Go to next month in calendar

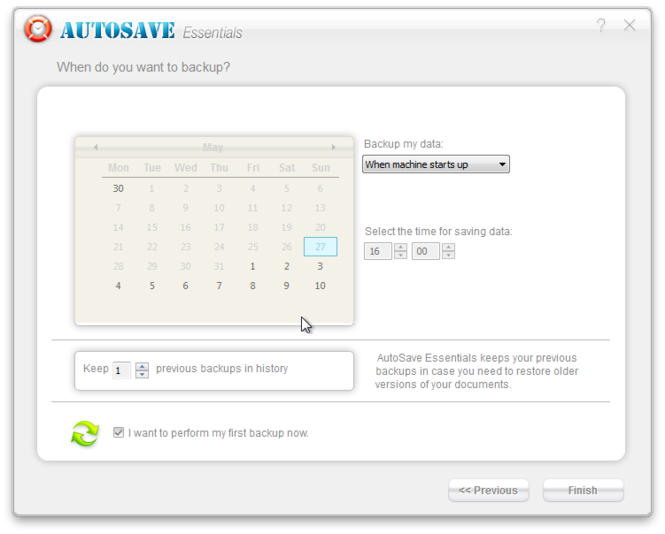tap(333, 147)
